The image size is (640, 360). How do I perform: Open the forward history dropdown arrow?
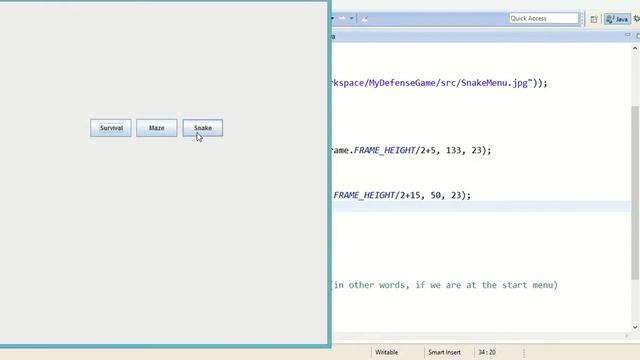351,18
